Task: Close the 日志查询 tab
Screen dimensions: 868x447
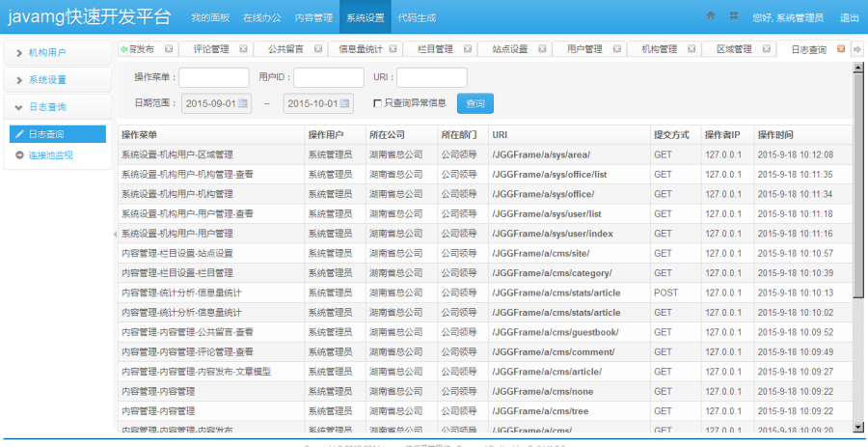Action: (841, 48)
